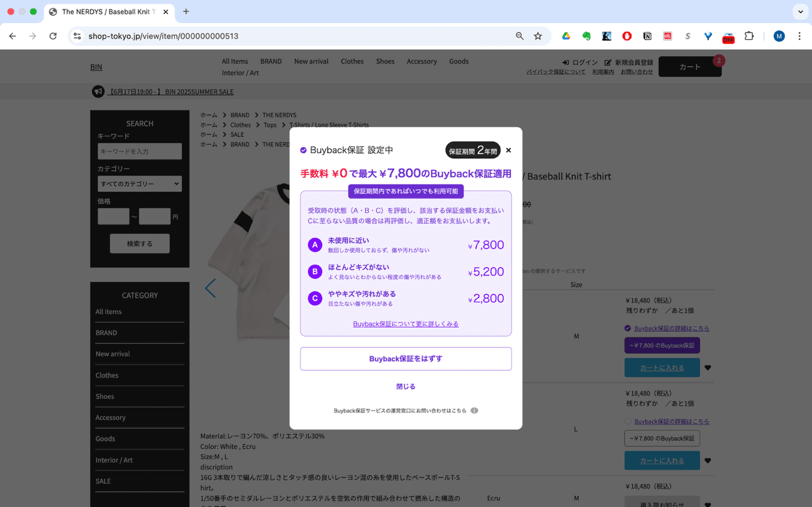Viewport: 812px width, 507px height.
Task: Open Buyback保証について更に詳しくみる link
Action: pyautogui.click(x=406, y=324)
